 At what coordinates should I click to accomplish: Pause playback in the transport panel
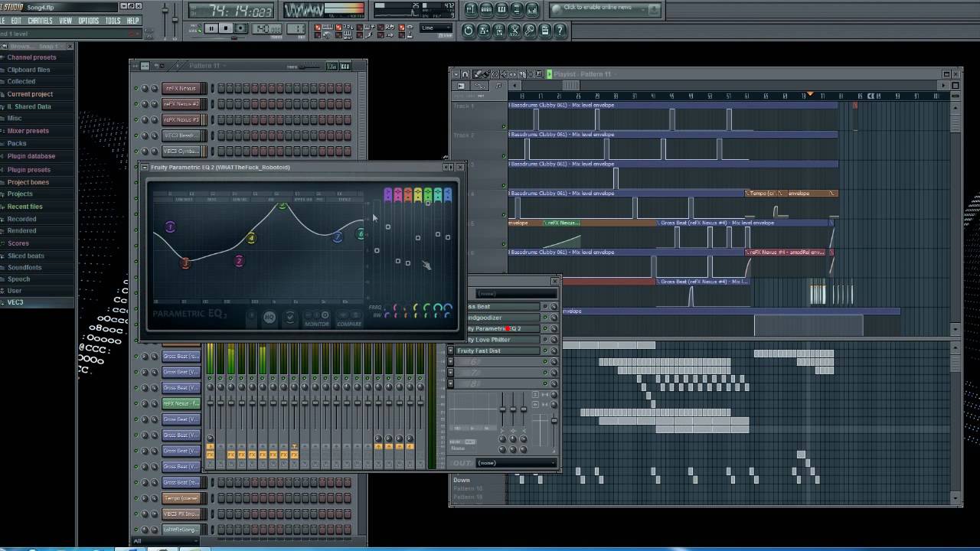pyautogui.click(x=211, y=28)
